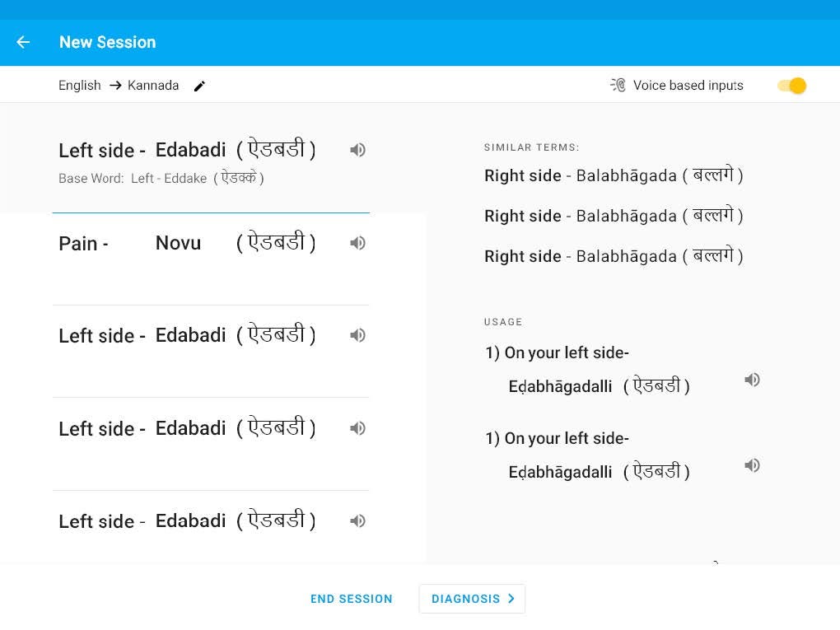The image size is (840, 630).
Task: Play audio on bottom 'Edabadi' list entry
Action: coord(357,520)
